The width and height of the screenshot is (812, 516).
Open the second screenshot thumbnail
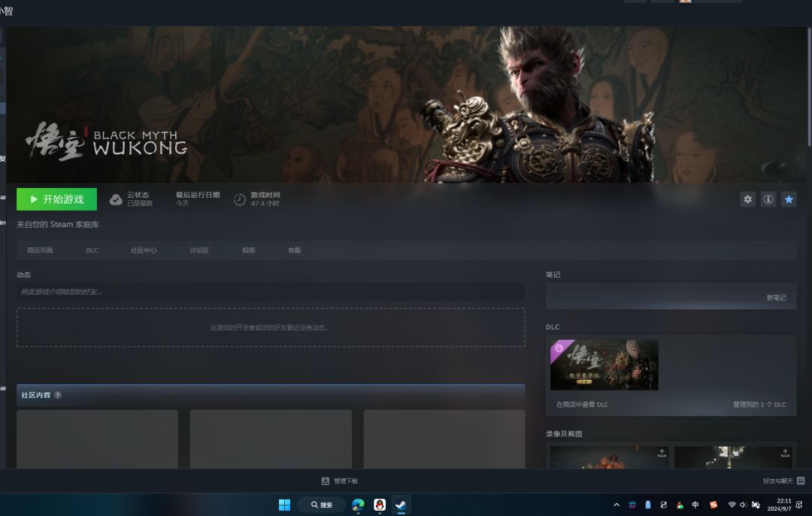(x=733, y=457)
